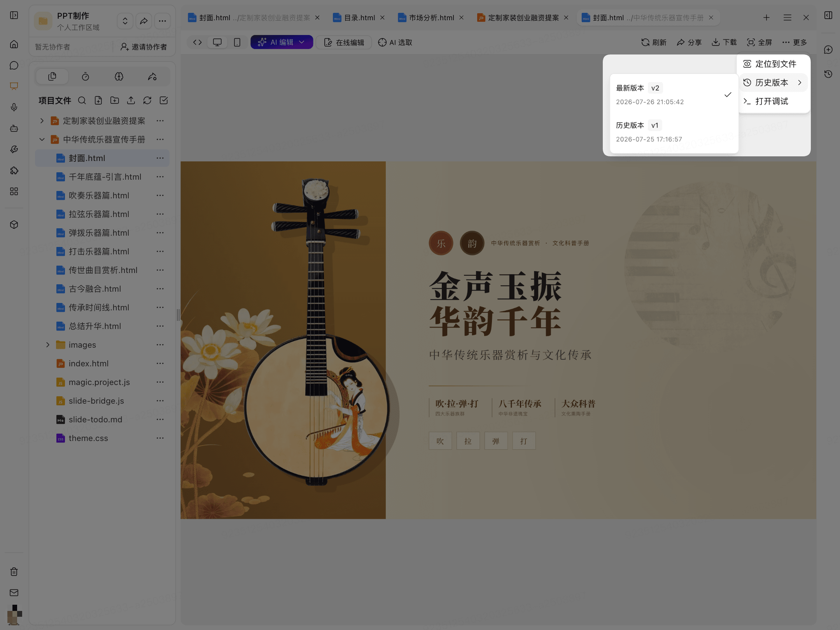Select 历史版本 v1 entry

click(x=674, y=132)
